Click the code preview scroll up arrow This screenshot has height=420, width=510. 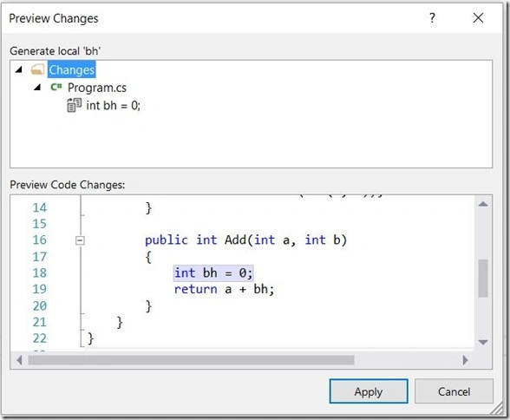click(483, 204)
